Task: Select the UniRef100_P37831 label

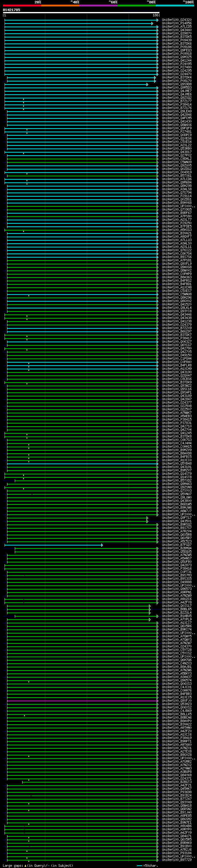Action: 177,423
